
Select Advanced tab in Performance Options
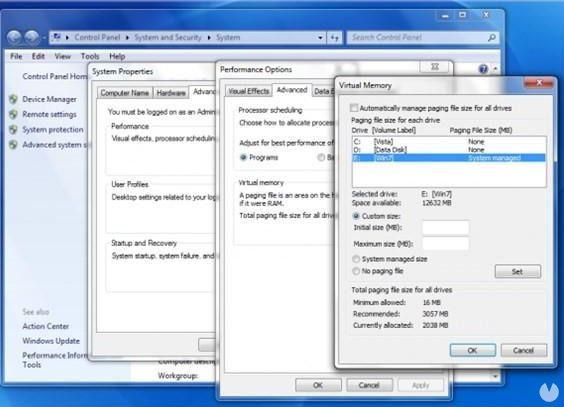coord(292,90)
